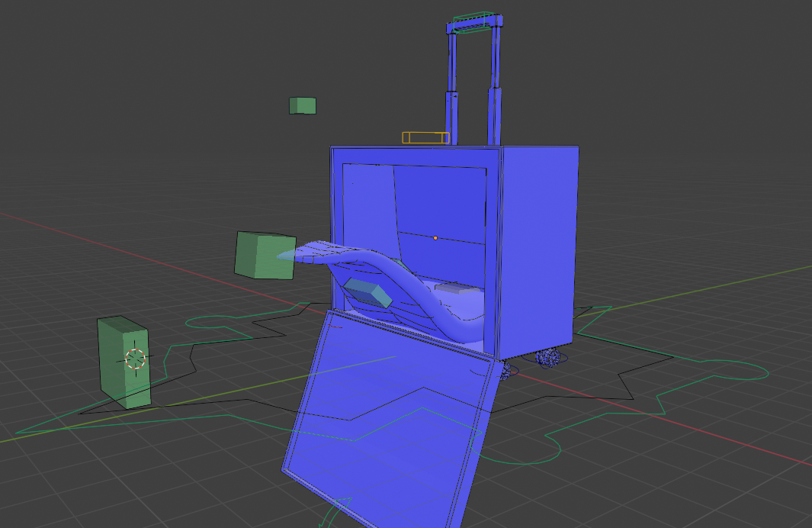
Task: Select the orange outlined carry handle on suitcase top
Action: click(425, 137)
